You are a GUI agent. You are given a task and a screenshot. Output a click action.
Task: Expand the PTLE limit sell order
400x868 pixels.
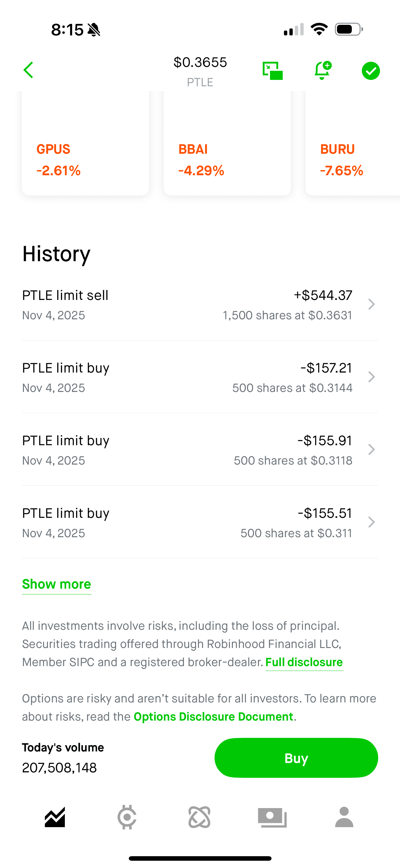[371, 304]
